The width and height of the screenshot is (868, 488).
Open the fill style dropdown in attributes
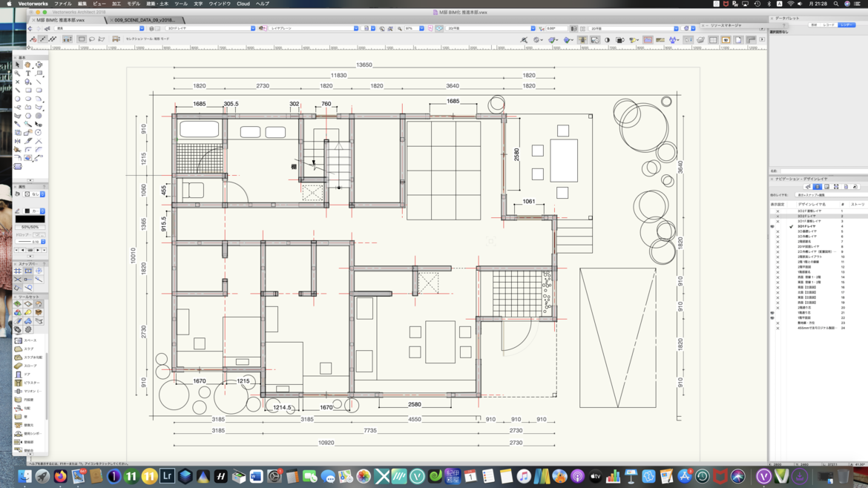35,194
